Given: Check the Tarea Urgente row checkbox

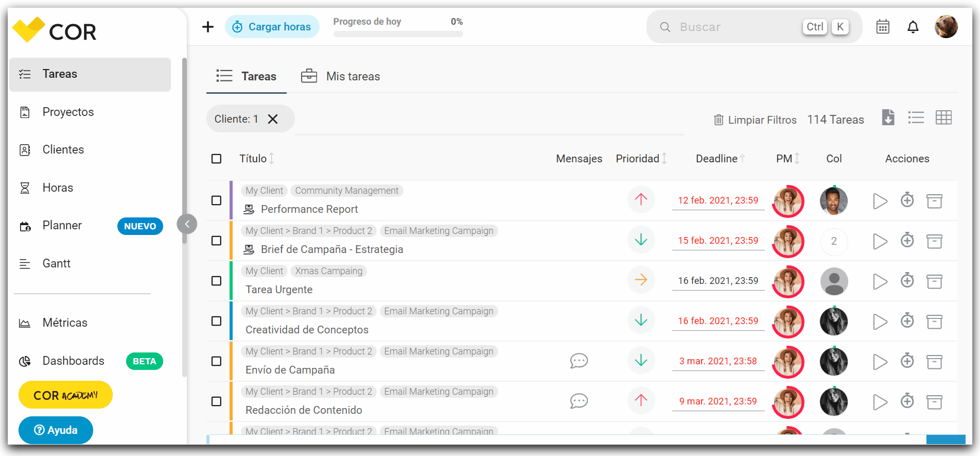Looking at the screenshot, I should coord(217,281).
